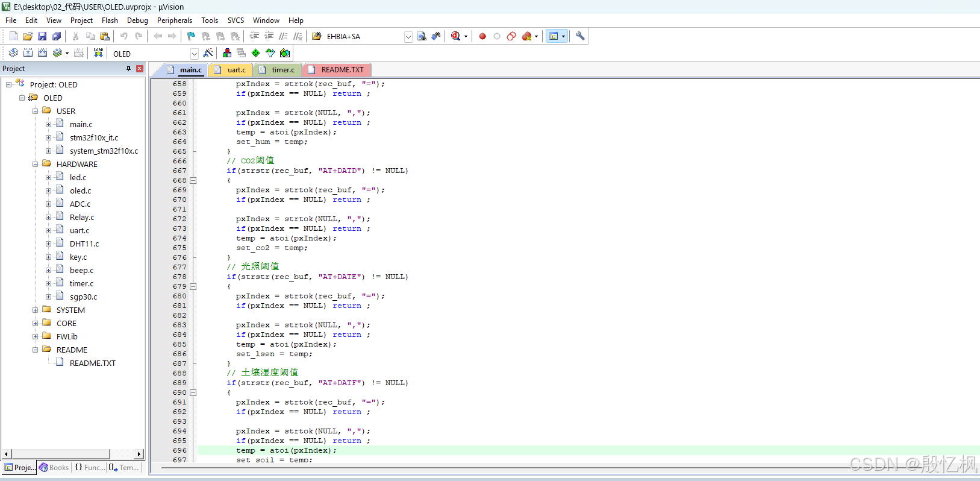Open the Window Layout dropdown arrow
This screenshot has height=481, width=980.
(x=564, y=37)
